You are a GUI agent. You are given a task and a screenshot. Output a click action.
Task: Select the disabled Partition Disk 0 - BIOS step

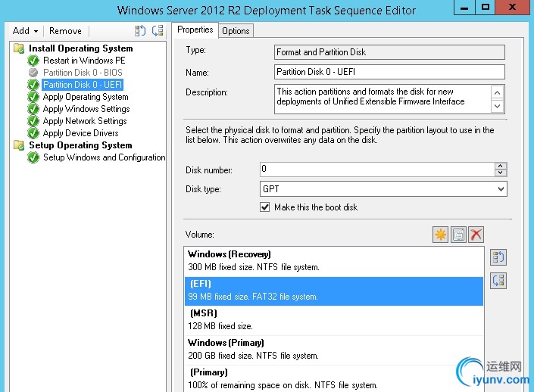(83, 73)
